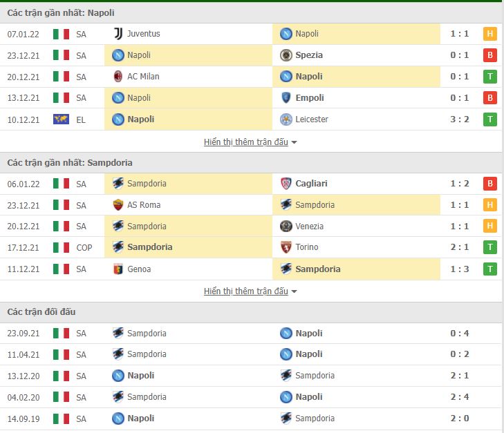504x433 pixels.
Task: Open 'Hiển thị thêm trận đấu' under Sampdoria
Action: (x=246, y=291)
